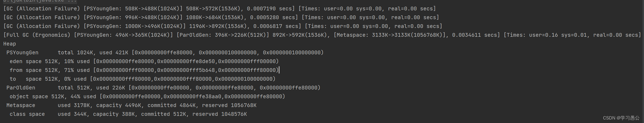The image size is (644, 123).
Task: Click the ParOldGen total 512K line
Action: point(163,88)
